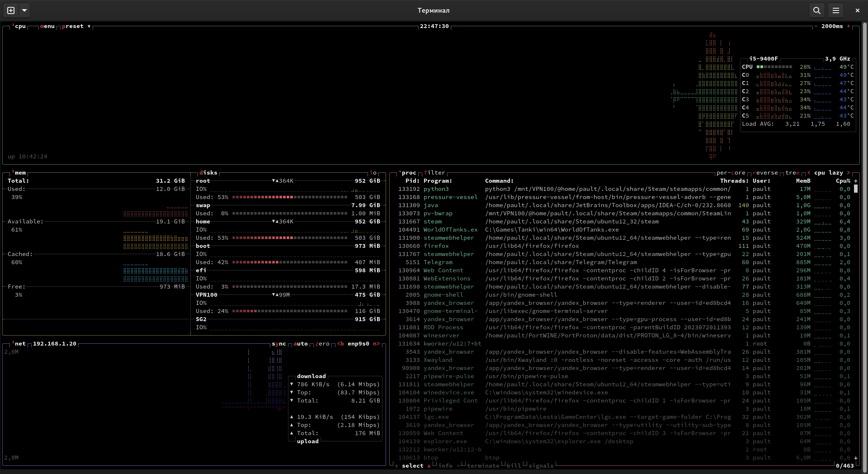Open the terminal search tool
Screen dimensions: 868x474
pos(817,10)
